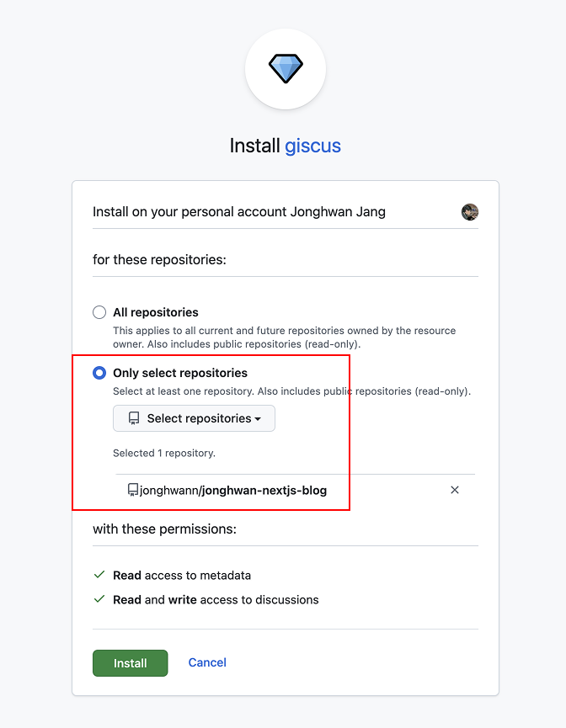Click the repo icon inside Select repositories button
Screen dimensions: 566x728
pos(134,418)
